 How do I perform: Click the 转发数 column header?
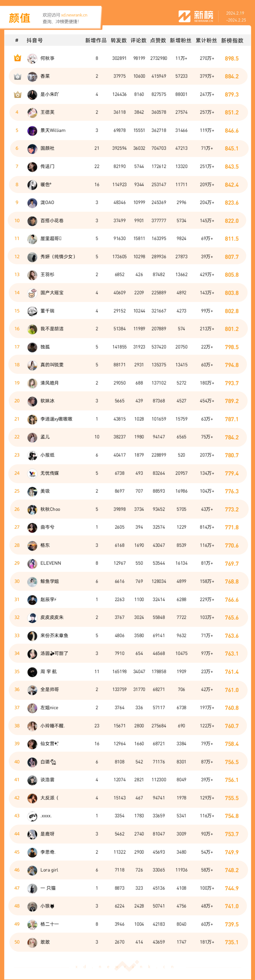119,40
